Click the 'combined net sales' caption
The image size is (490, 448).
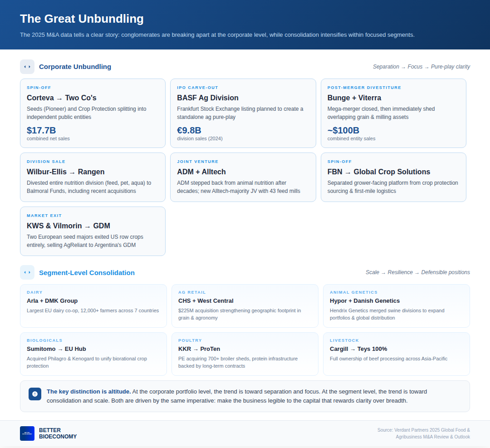[48, 138]
